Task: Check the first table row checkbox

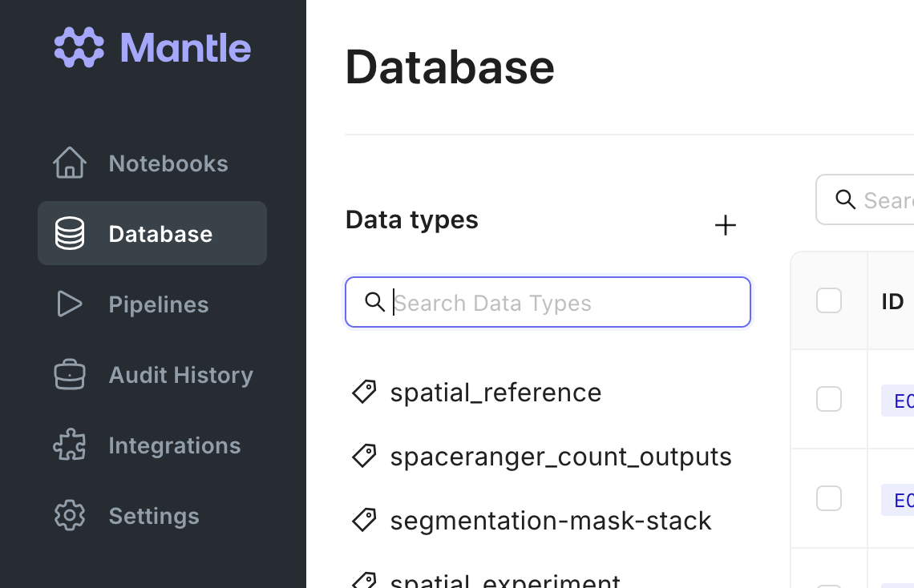Action: point(828,399)
